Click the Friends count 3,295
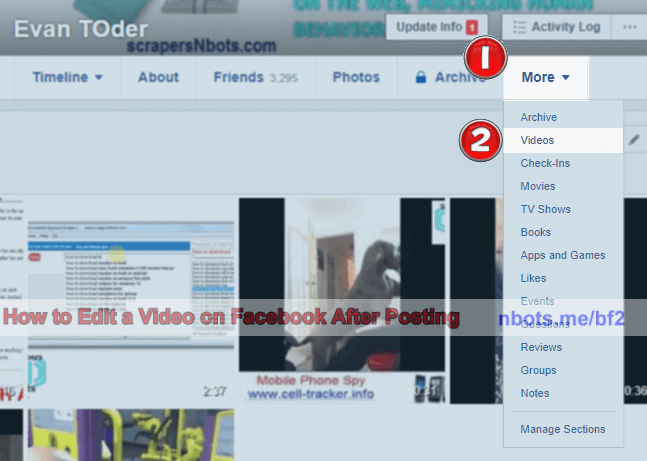This screenshot has height=461, width=647. click(283, 78)
